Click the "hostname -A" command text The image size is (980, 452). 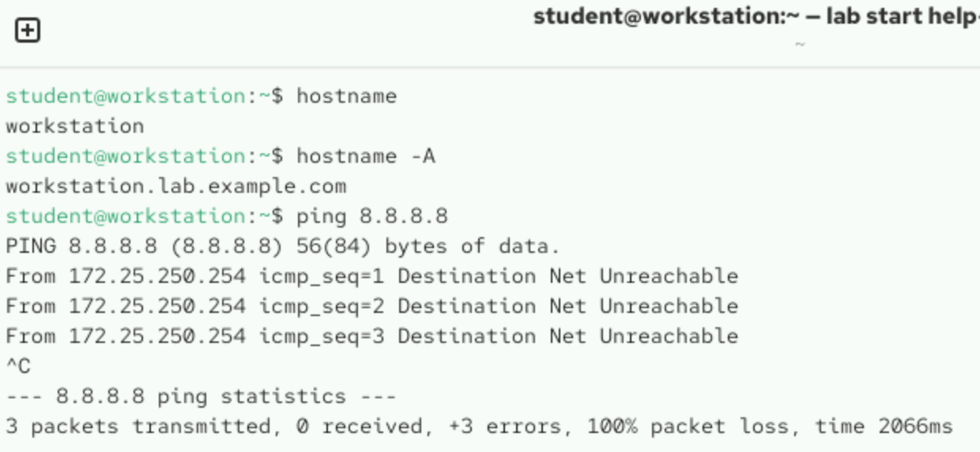[x=365, y=156]
